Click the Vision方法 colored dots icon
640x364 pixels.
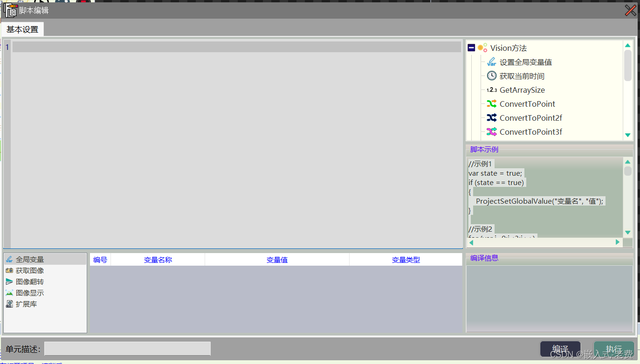tap(482, 48)
